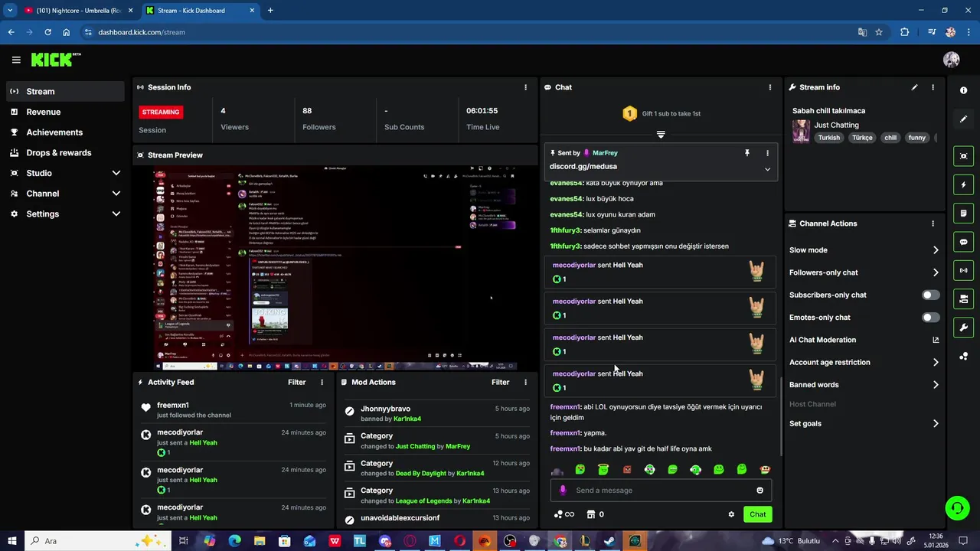Click the funny tag chip
Screen dimensions: 980x551
[916, 138]
